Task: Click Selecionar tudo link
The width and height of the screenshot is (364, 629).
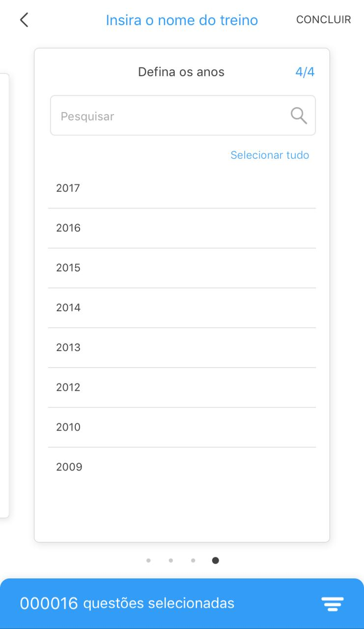Action: point(270,155)
